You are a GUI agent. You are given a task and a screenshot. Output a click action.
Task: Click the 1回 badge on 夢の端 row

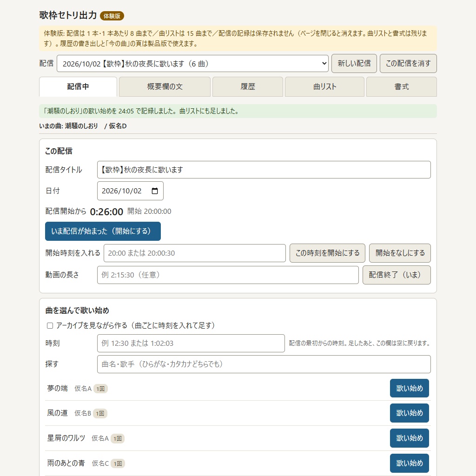[x=100, y=389]
